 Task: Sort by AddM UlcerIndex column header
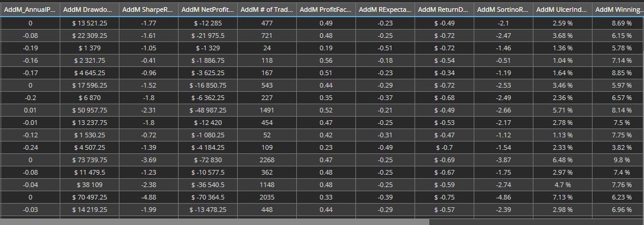(x=562, y=9)
